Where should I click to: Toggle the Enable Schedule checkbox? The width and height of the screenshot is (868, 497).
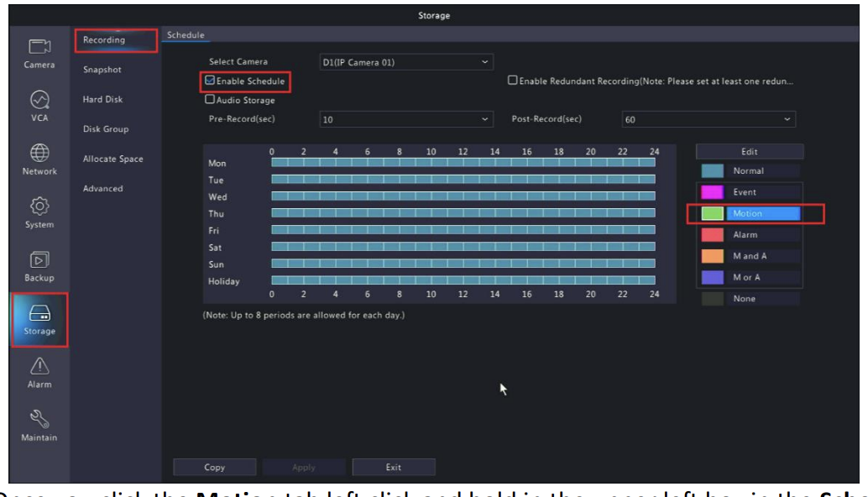[x=211, y=81]
